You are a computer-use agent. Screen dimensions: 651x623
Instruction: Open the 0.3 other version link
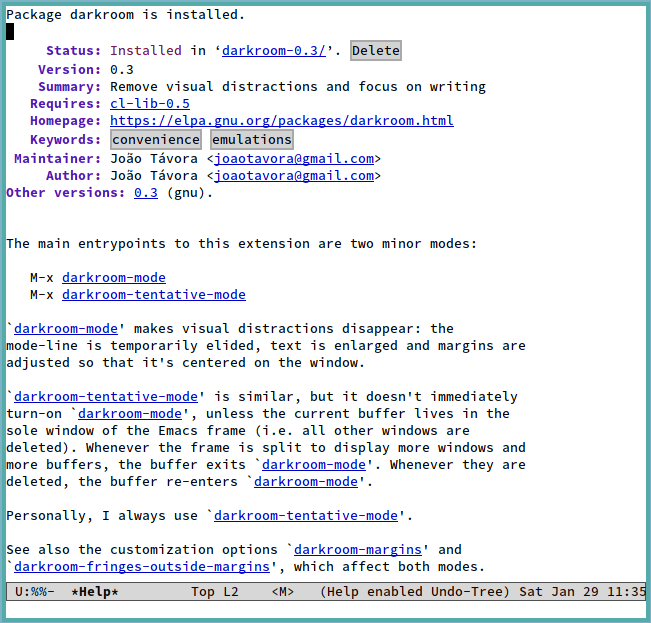tap(146, 193)
